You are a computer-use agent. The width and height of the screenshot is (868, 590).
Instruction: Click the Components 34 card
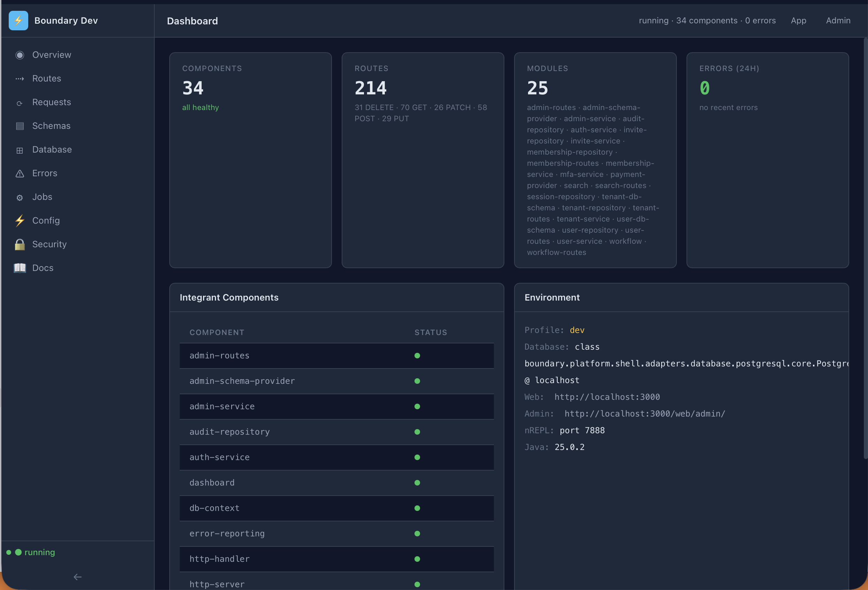[x=251, y=160]
